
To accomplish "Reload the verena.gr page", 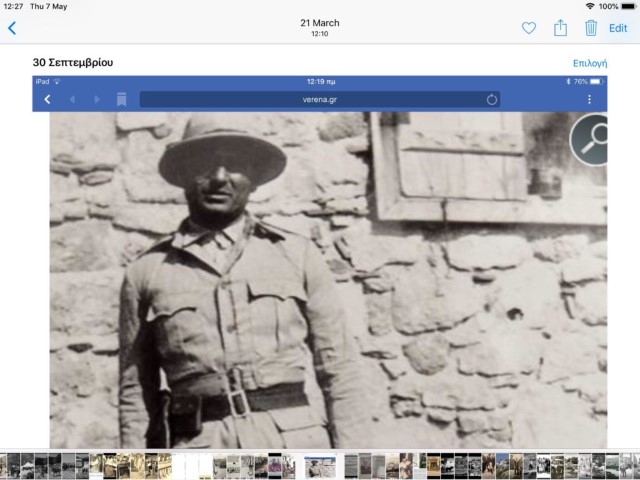I will coord(492,99).
